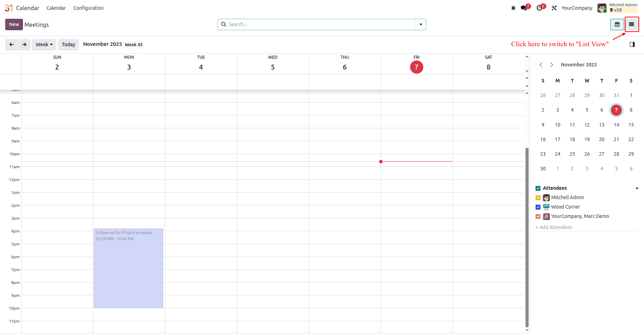
Task: Go to next week arrow
Action: click(x=24, y=44)
